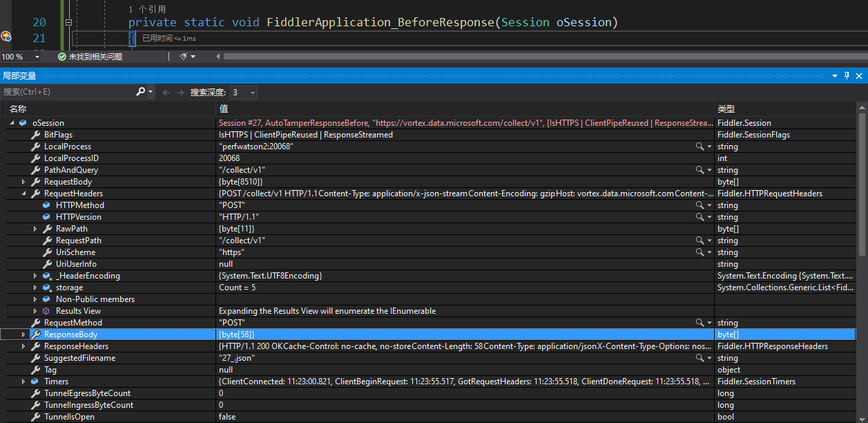Click the breakpoint icon on line 21
The width and height of the screenshot is (868, 423).
coord(6,37)
